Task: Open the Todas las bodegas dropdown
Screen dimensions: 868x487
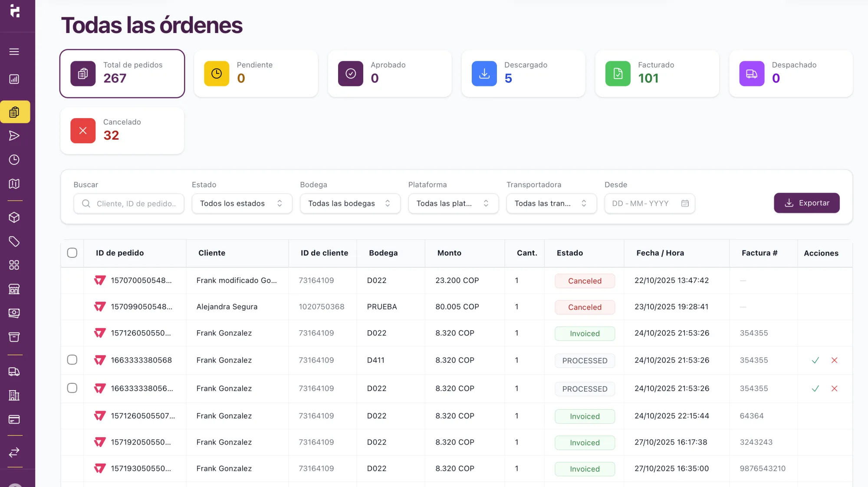Action: 350,204
